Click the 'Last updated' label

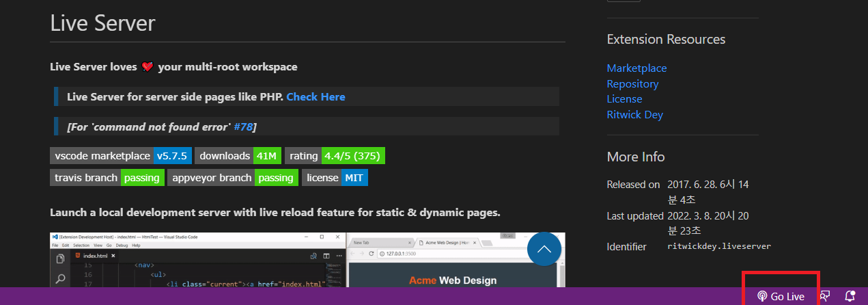coord(635,215)
